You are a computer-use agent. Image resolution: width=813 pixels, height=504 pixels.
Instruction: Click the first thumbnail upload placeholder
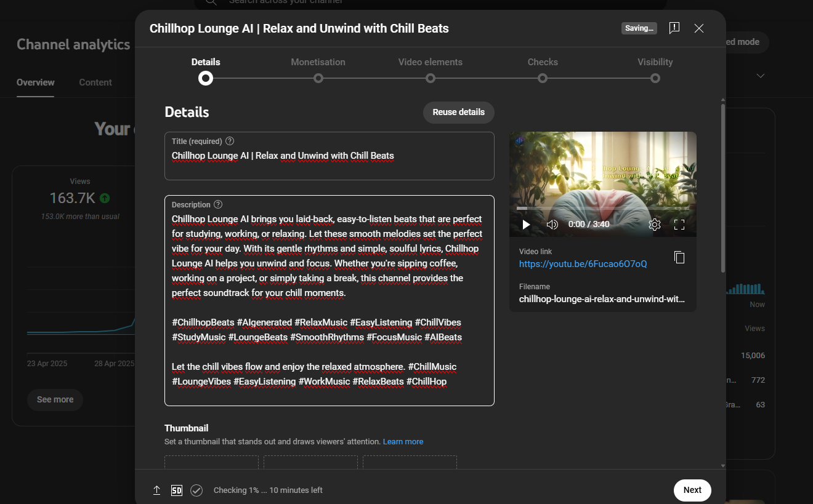[211, 462]
